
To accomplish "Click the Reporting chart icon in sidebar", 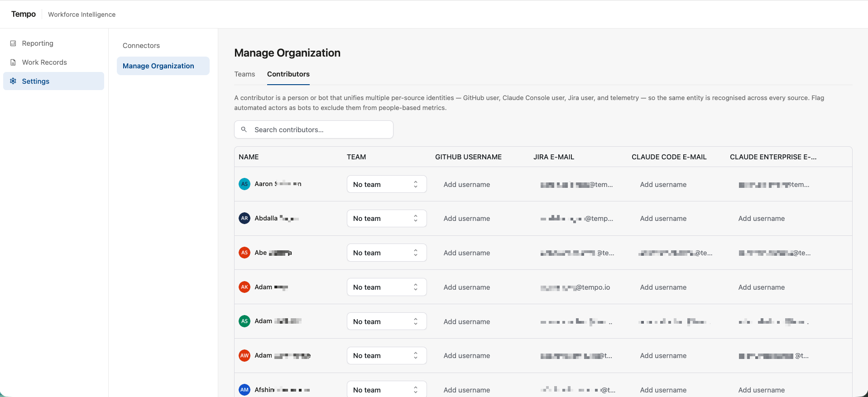I will pos(13,43).
